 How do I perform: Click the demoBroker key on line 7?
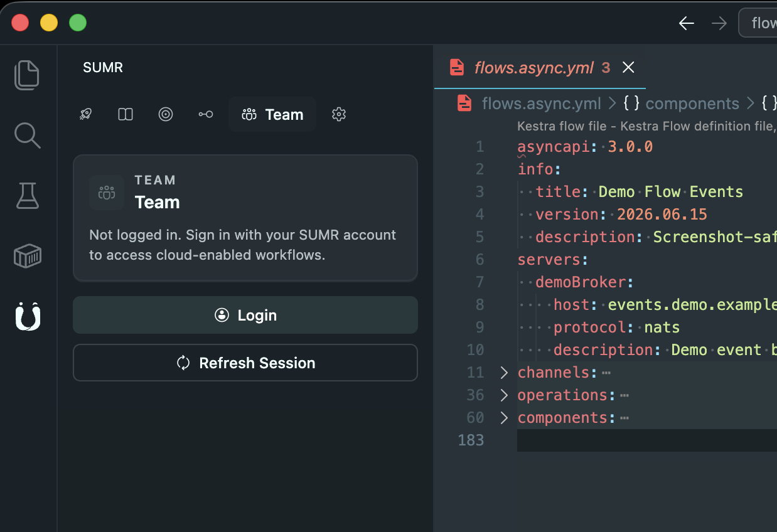pos(581,282)
